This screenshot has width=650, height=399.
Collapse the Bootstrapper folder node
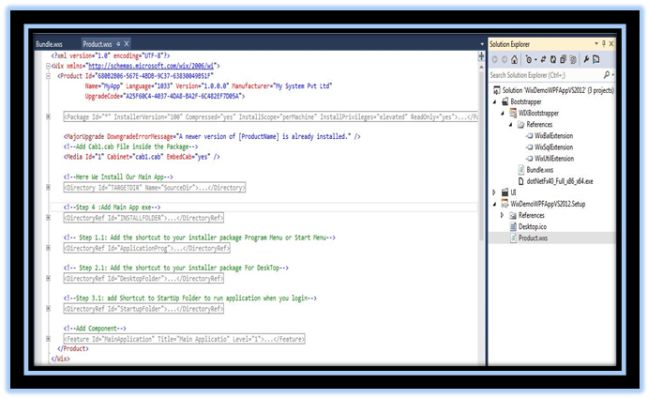click(495, 102)
